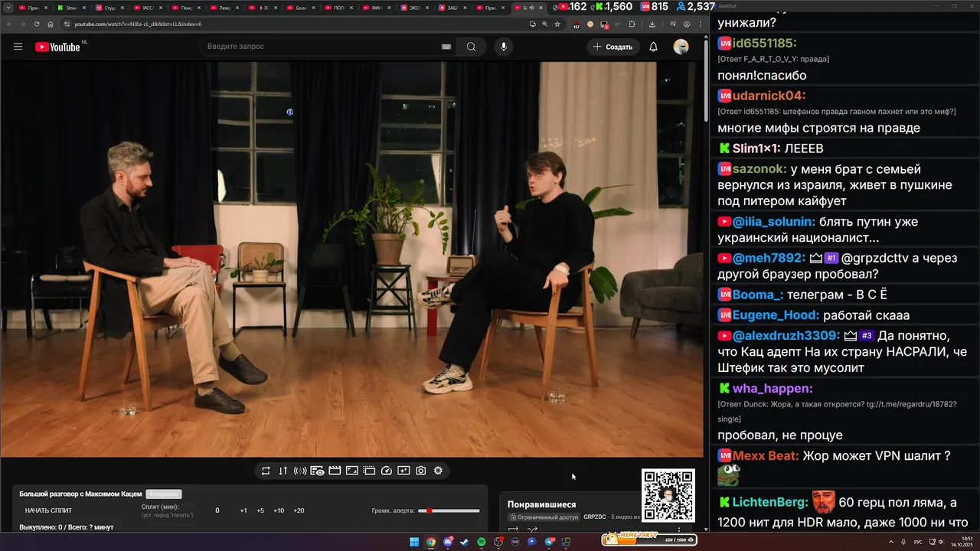Click username 'Eugene_Hood' in chat
Viewport: 980px width, 551px height.
[x=776, y=315]
